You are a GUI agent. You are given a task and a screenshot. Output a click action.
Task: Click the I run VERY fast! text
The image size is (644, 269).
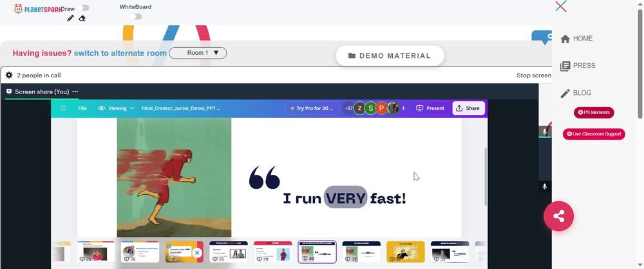click(x=345, y=198)
